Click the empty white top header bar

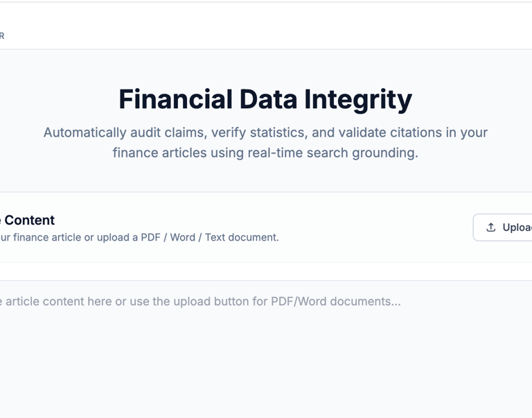click(x=277, y=26)
